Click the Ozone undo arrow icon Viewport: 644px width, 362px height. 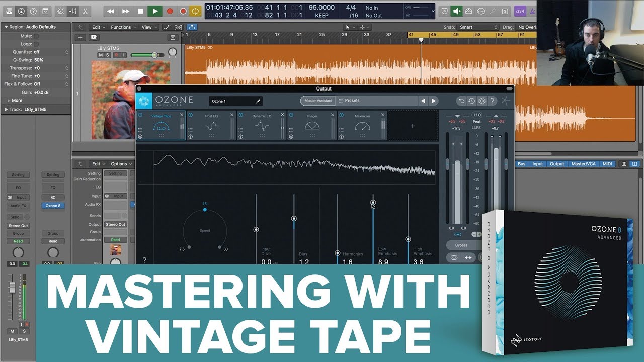(461, 101)
